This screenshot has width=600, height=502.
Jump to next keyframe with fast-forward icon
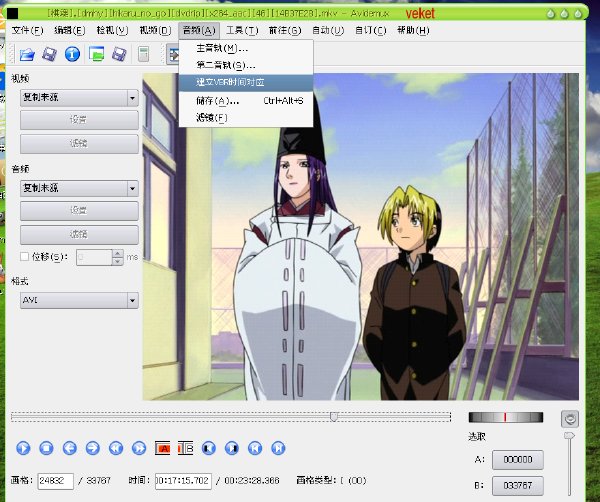tap(139, 448)
